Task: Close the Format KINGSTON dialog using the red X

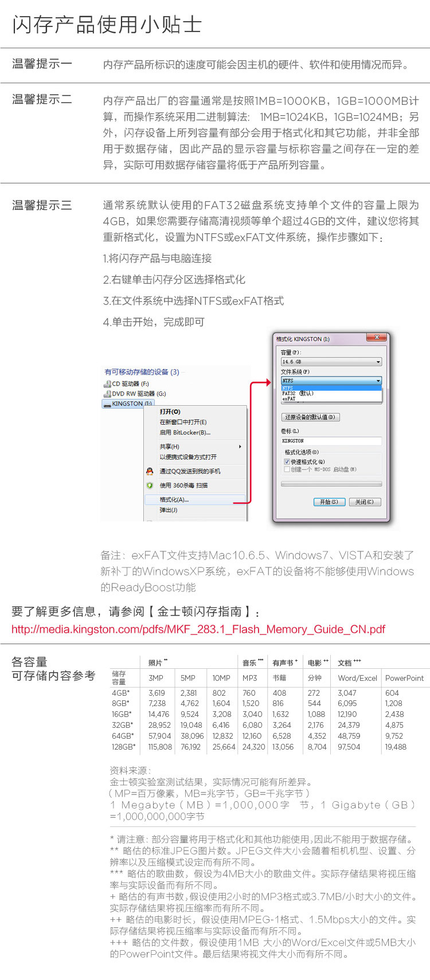Action: (x=377, y=338)
